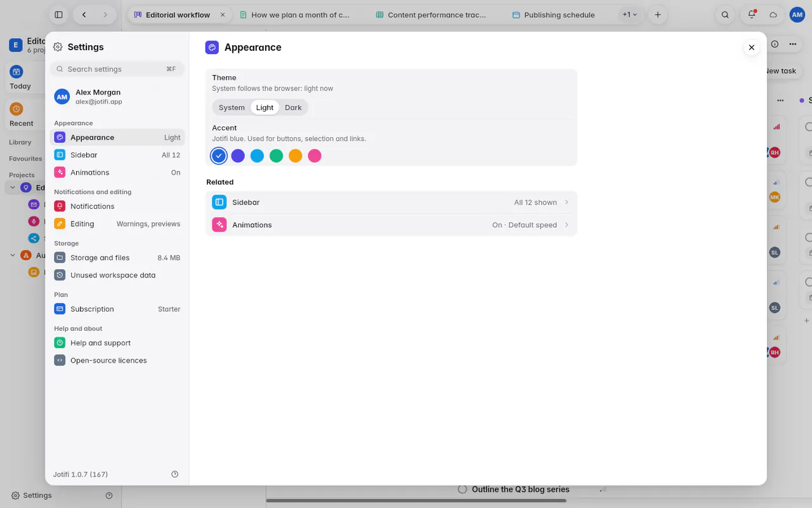Click the Search settings field

click(x=117, y=69)
